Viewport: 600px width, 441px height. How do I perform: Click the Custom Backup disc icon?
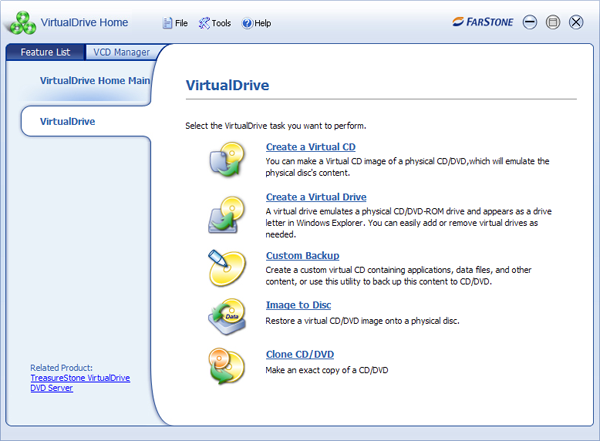click(x=227, y=268)
